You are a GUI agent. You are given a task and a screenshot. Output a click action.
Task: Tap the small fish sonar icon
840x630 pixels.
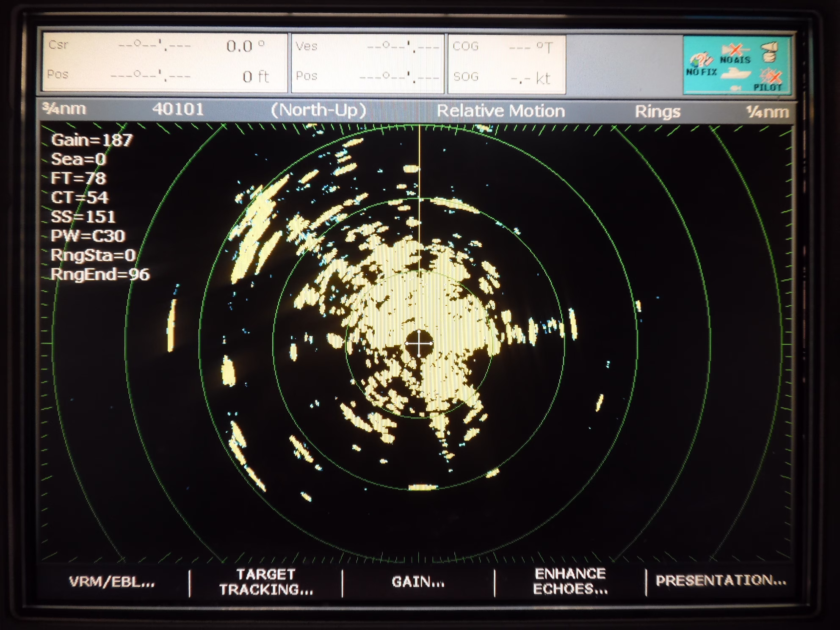tap(735, 88)
